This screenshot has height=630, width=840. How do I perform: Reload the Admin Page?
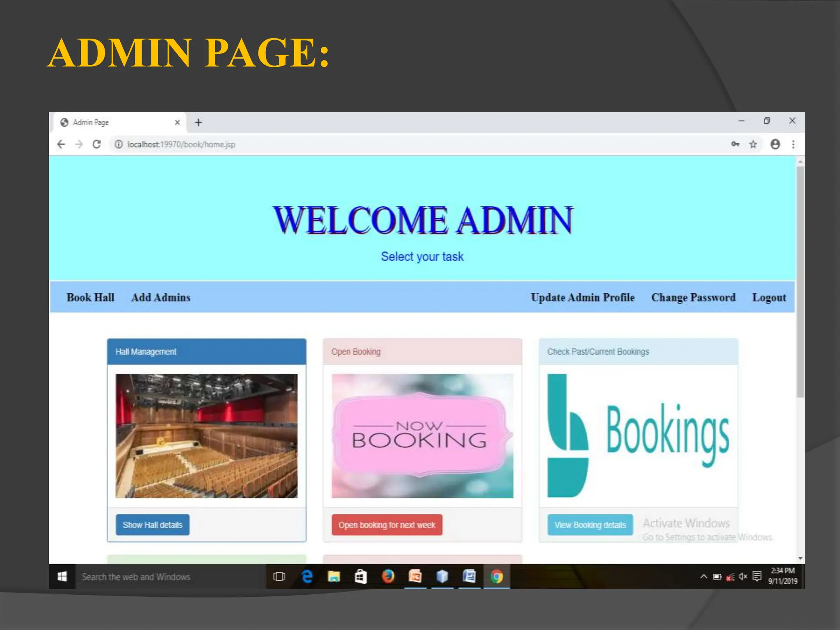tap(97, 144)
